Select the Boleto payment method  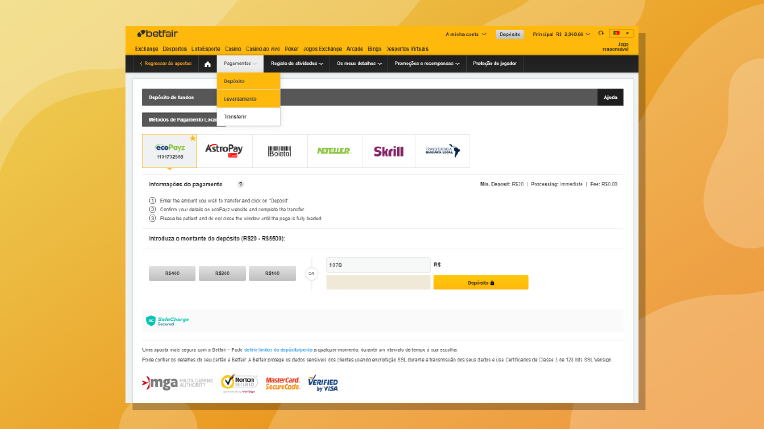click(280, 151)
